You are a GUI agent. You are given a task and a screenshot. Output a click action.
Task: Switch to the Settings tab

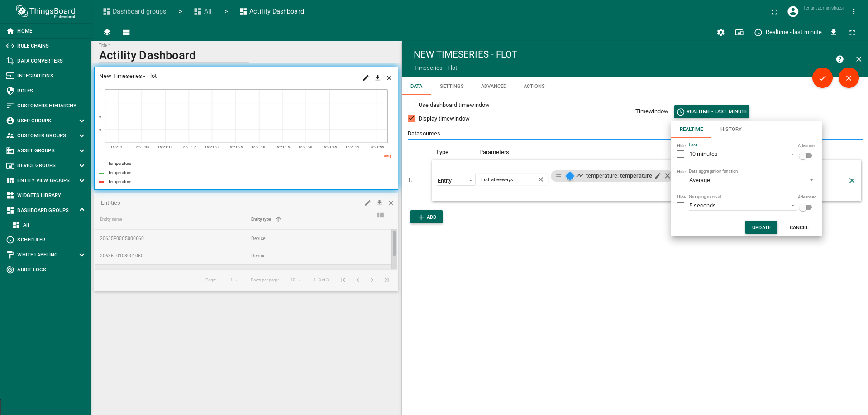point(452,86)
